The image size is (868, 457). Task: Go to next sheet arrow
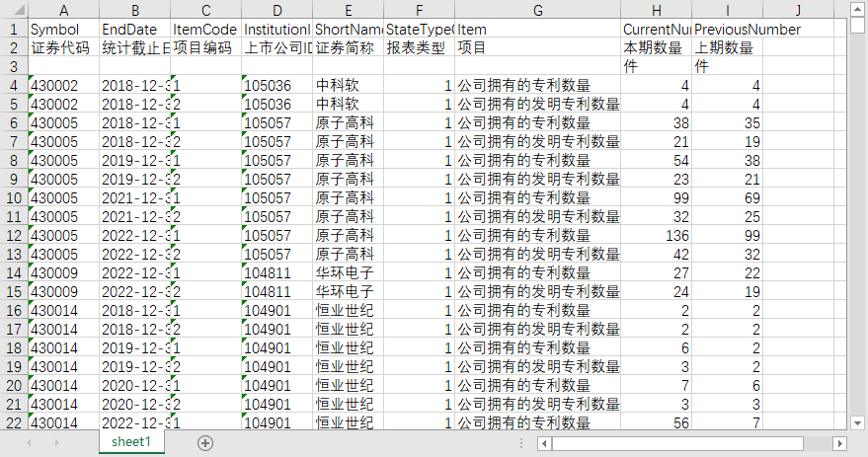(x=56, y=442)
